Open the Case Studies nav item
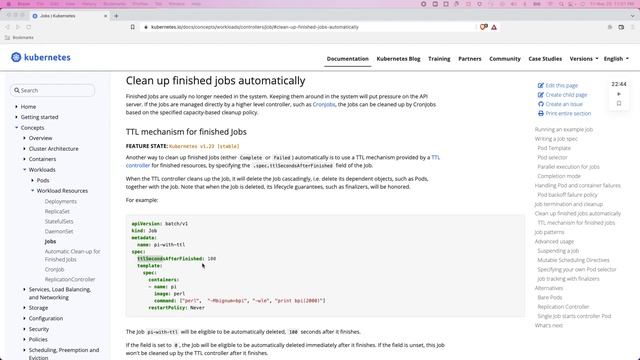This screenshot has width=640, height=360. coord(545,59)
